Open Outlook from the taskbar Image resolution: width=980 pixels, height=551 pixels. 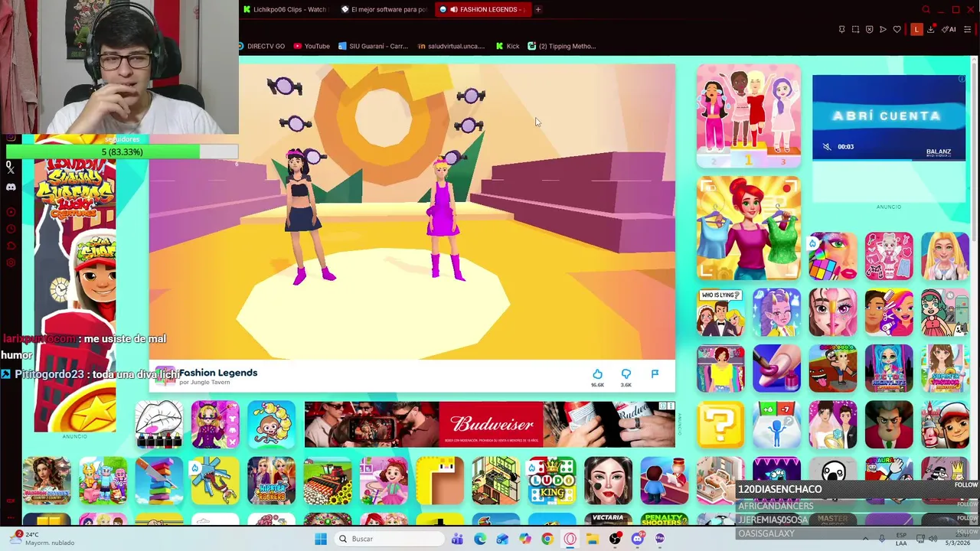click(x=502, y=539)
